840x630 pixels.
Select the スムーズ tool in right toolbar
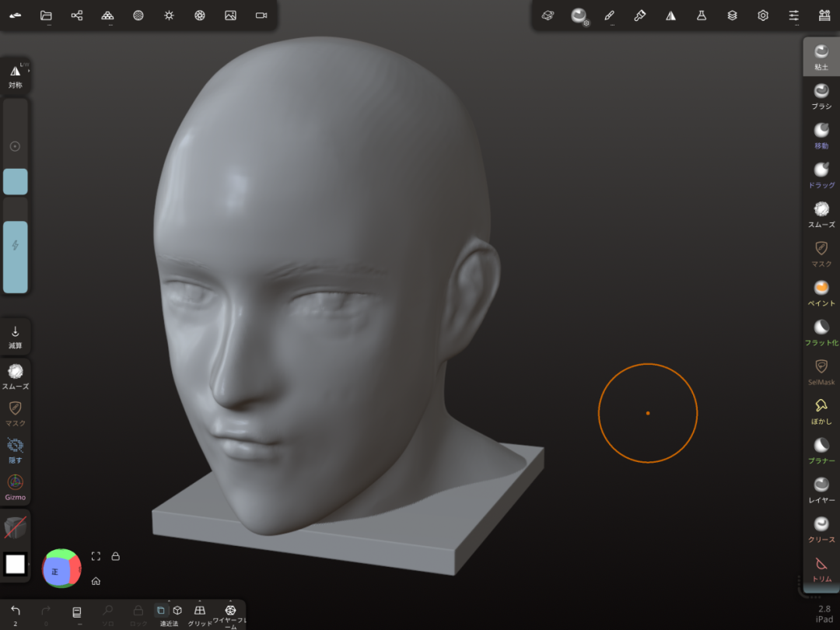[821, 215]
